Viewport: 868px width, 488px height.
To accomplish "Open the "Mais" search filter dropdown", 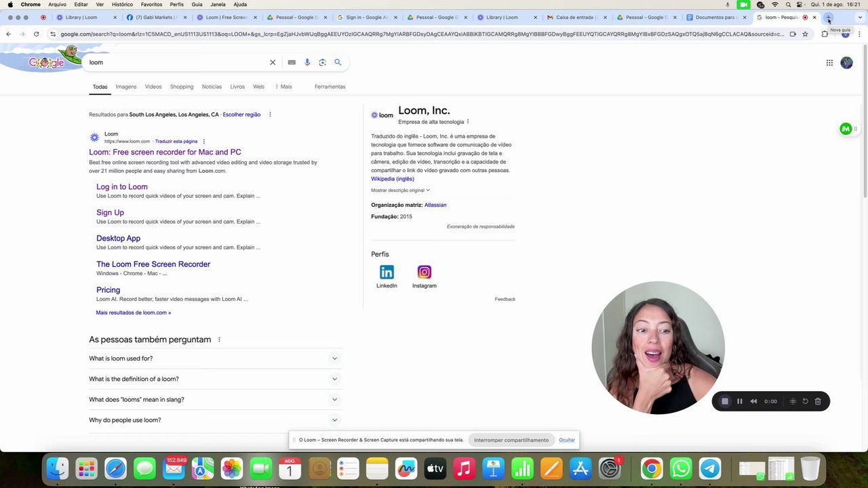I will pos(283,87).
